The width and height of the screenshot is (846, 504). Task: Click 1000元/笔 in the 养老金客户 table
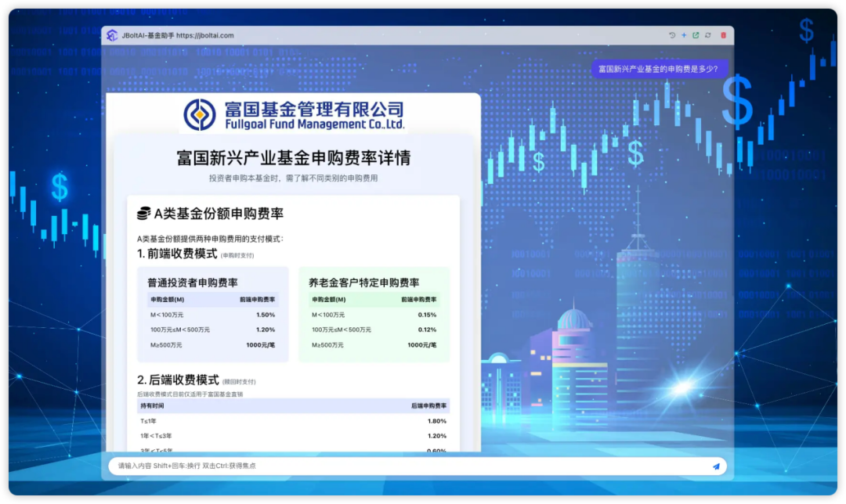422,345
